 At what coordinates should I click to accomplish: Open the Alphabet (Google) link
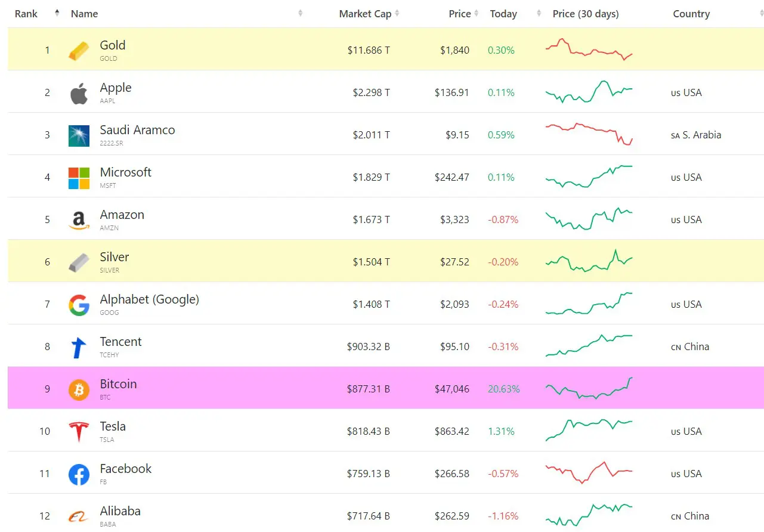(x=149, y=299)
